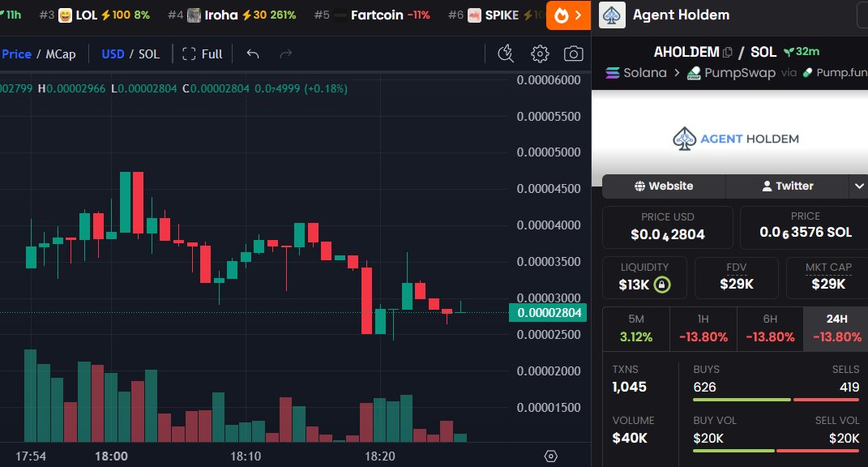Click the FDV $29K box
The image size is (868, 467).
point(736,277)
